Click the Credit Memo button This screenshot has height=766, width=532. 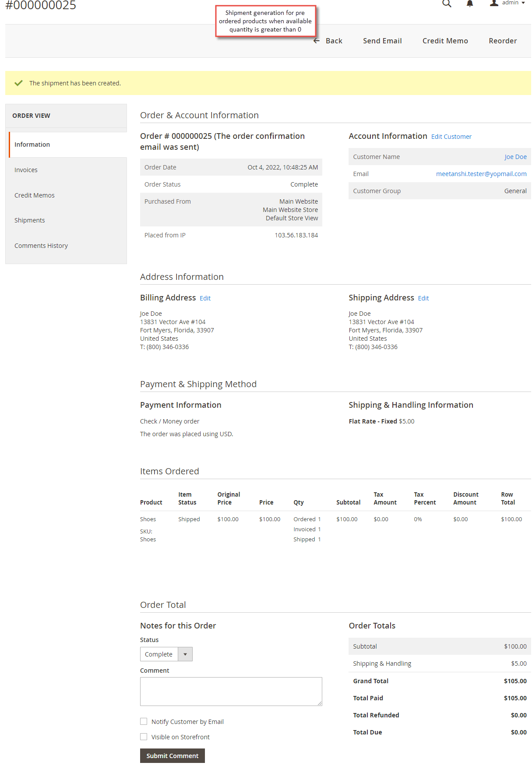click(x=445, y=41)
